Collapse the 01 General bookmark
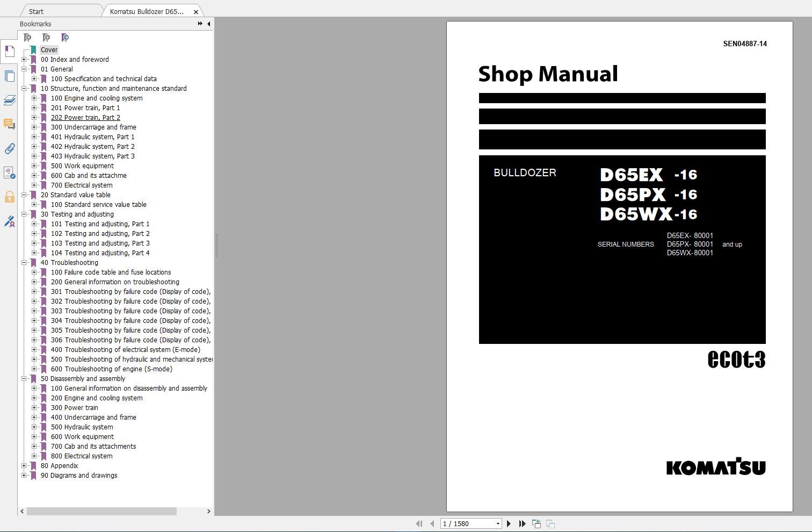Screen dimensions: 812x532 tap(24, 69)
